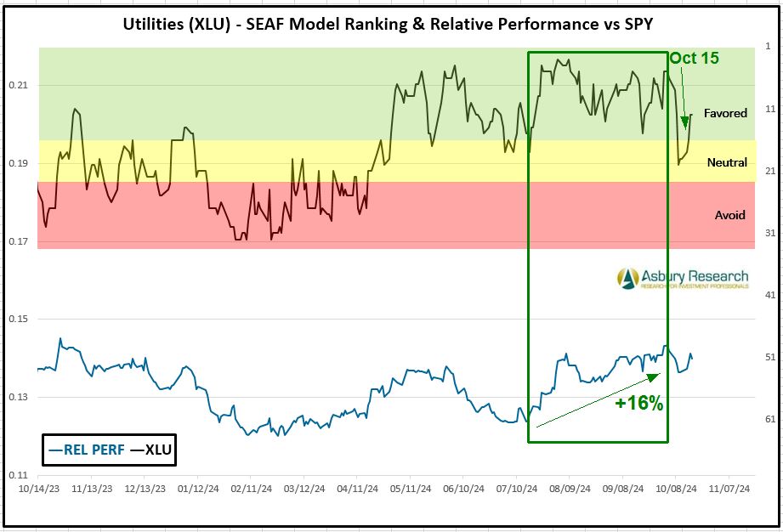783x532 pixels.
Task: Click the 05/11/24 date on the x-axis
Action: point(411,490)
